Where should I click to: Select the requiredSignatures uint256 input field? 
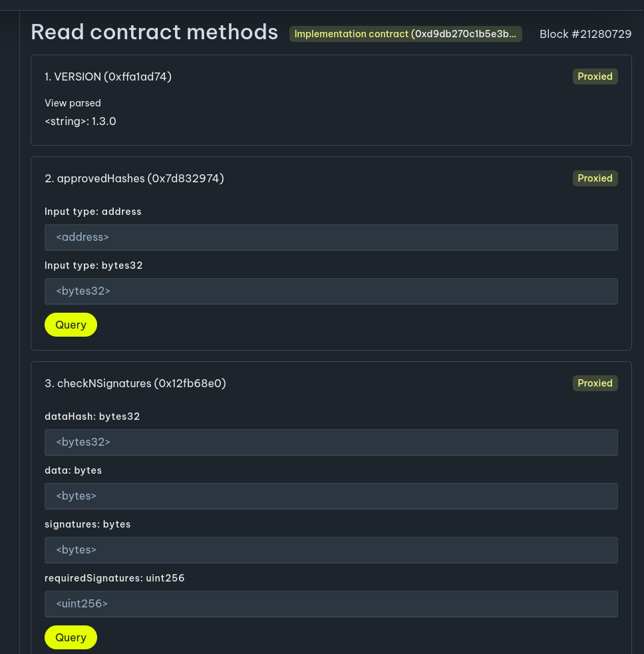[x=331, y=603]
